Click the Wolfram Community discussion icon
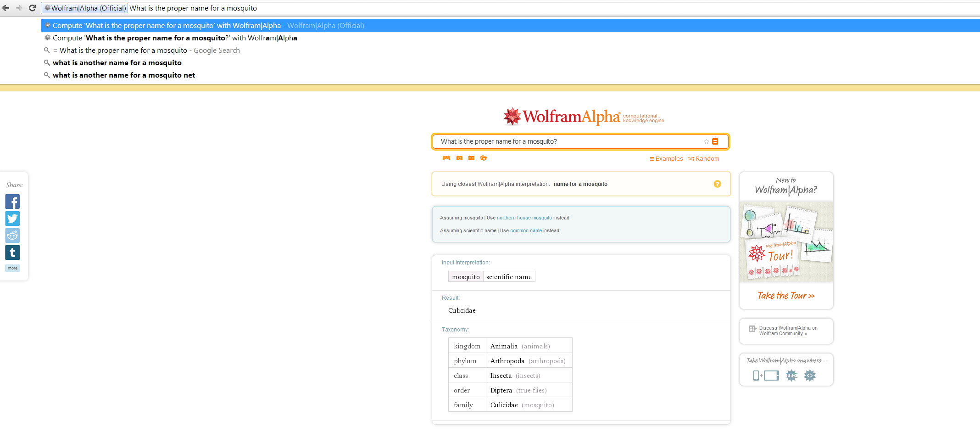The height and width of the screenshot is (432, 980). click(752, 329)
